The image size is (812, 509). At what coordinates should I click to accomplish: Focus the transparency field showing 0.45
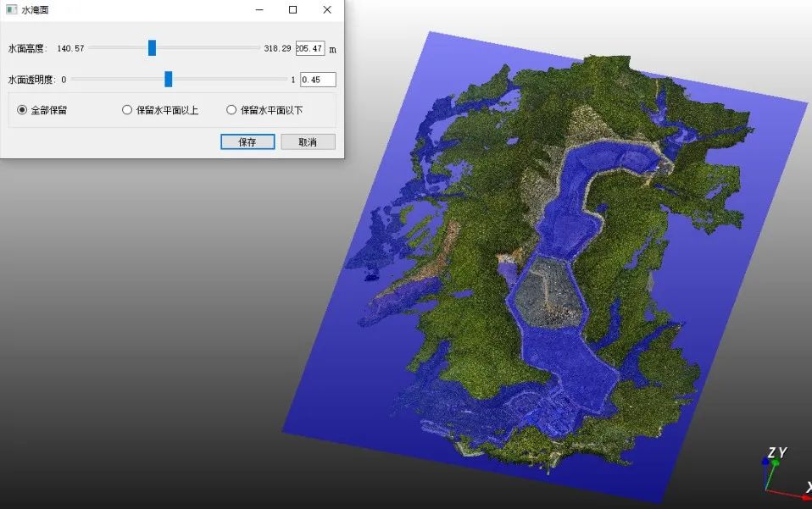pos(318,80)
